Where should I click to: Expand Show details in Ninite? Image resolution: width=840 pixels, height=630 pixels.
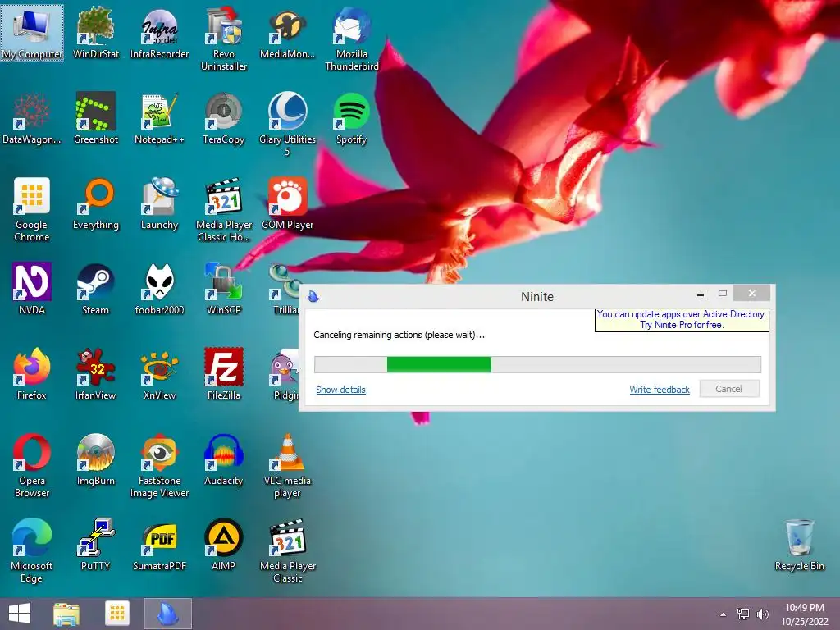pos(340,390)
